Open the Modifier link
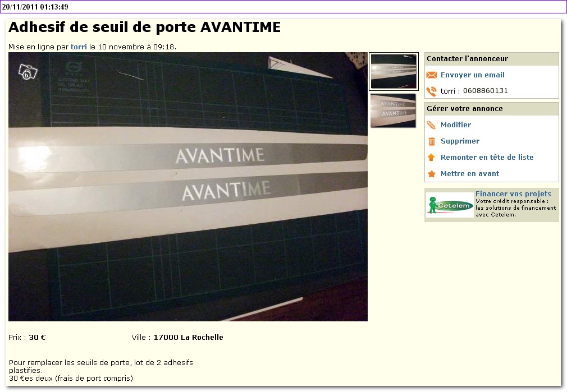Screen dimensions: 567x392 [x=455, y=125]
